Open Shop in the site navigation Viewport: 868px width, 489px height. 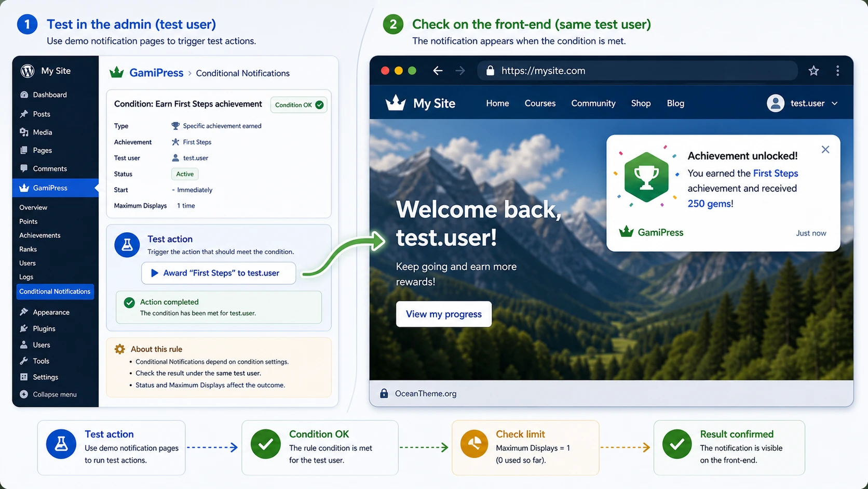[641, 103]
